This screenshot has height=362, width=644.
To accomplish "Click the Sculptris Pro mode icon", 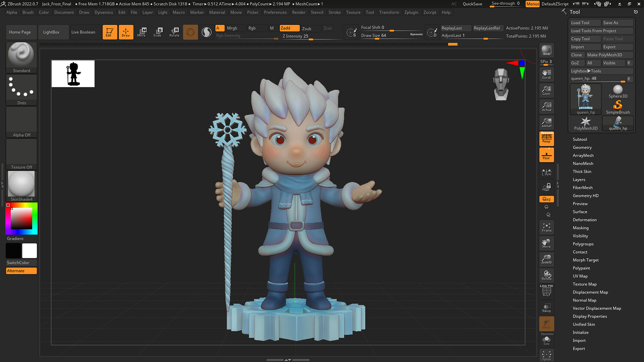I will (207, 32).
